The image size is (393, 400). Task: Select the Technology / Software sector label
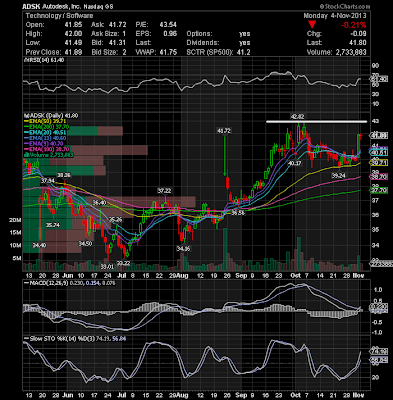[59, 16]
